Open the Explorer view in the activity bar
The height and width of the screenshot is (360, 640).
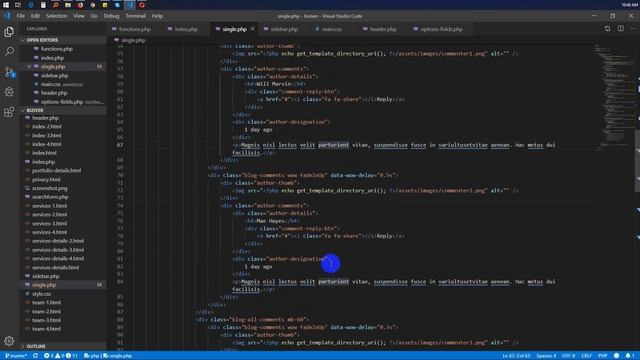(9, 32)
